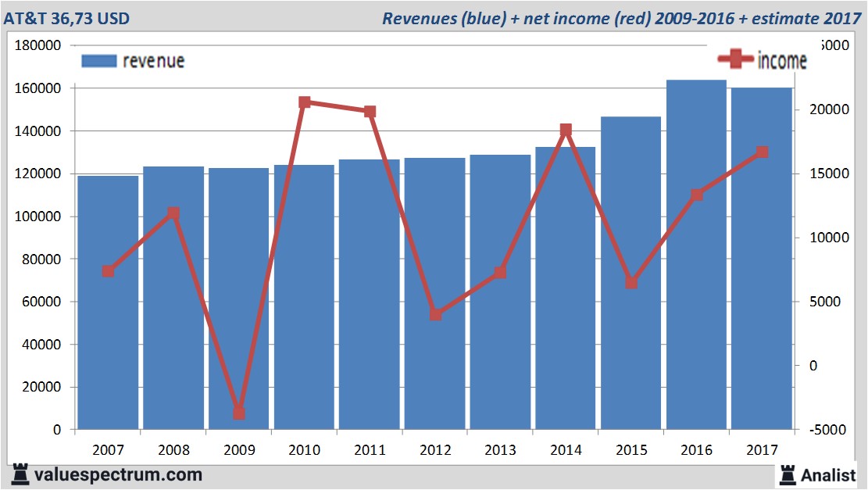Click the 2016 income data point
Screen dimensions: 868x490
(696, 195)
